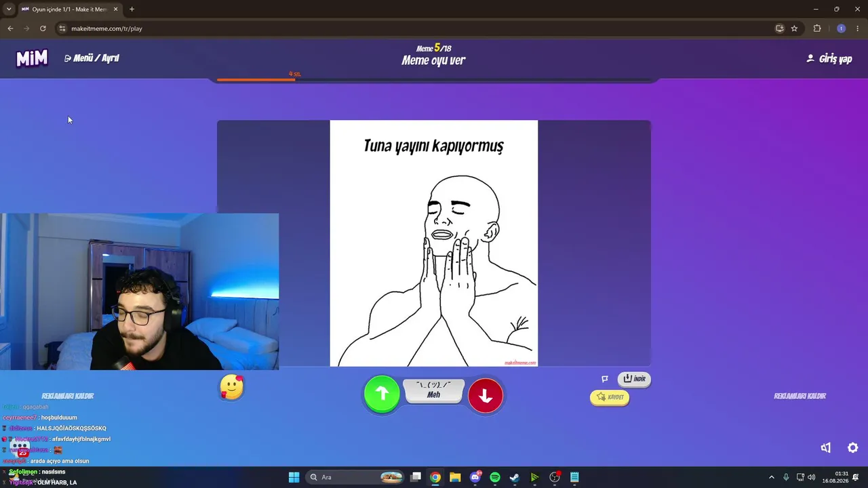Viewport: 868px width, 488px height.
Task: Open the green play-arrow app in taskbar
Action: coord(534,477)
